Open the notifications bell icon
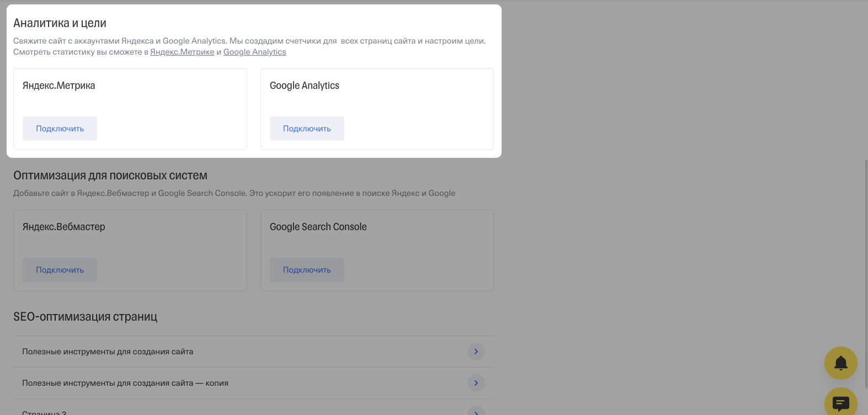Viewport: 868px width, 415px height. [x=840, y=363]
